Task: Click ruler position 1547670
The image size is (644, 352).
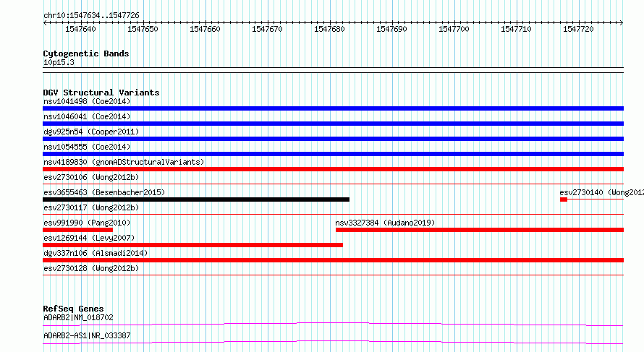Action: [268, 29]
